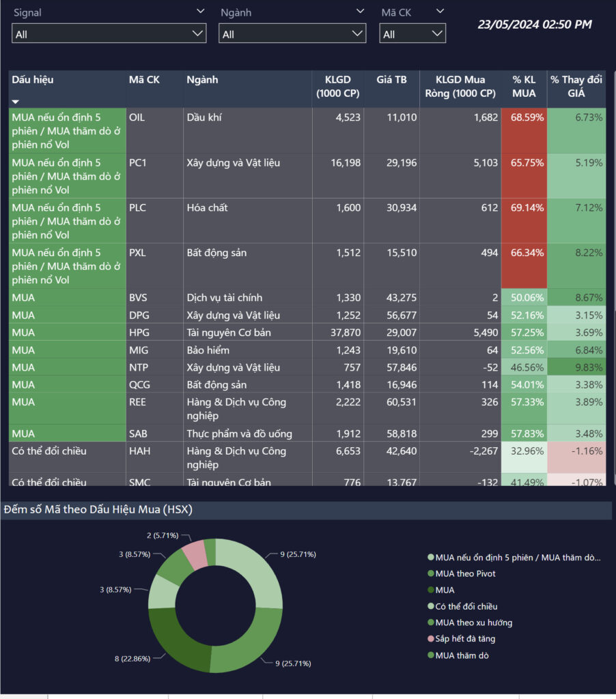
Task: Click the chevron beside the Signal slicer title
Action: point(200,12)
